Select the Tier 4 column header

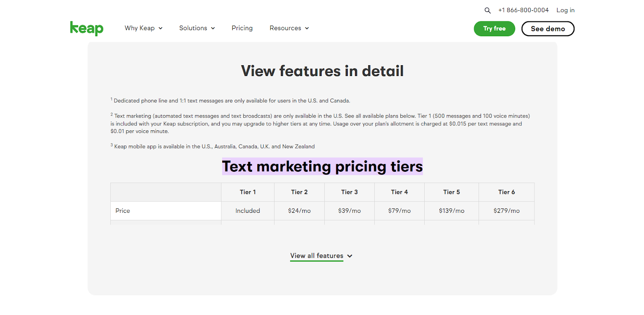click(400, 192)
